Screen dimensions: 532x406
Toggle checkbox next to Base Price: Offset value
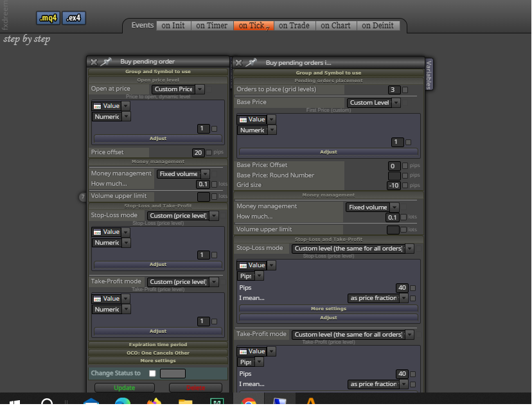(405, 166)
